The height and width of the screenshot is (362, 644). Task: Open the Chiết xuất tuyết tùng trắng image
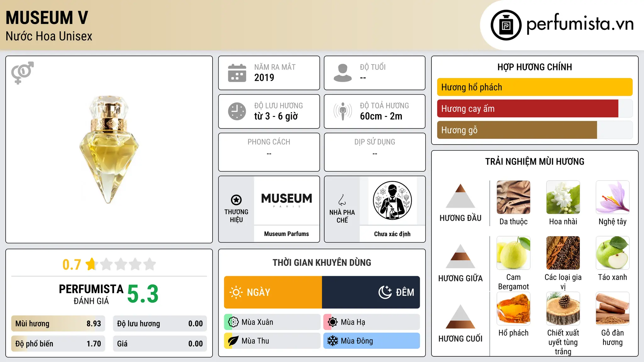[x=563, y=309]
